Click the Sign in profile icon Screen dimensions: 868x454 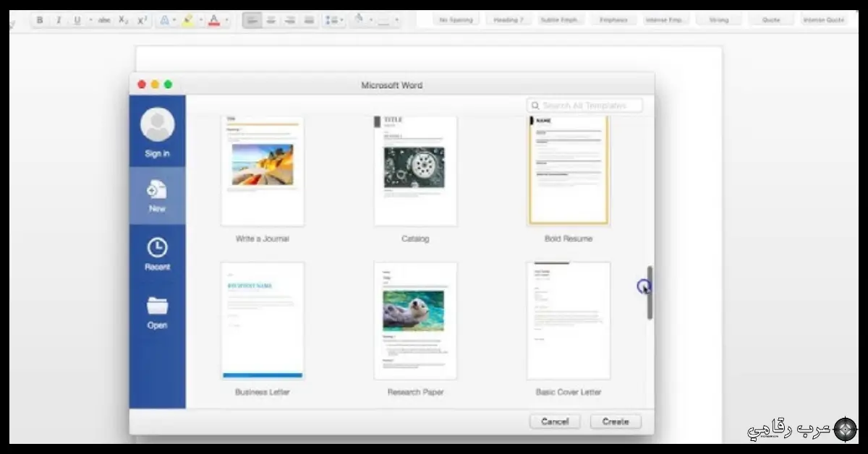pyautogui.click(x=157, y=124)
